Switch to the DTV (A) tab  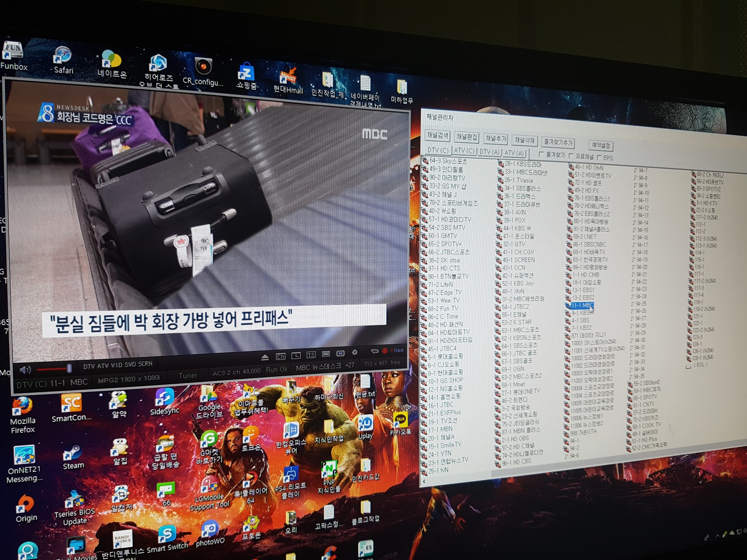click(x=489, y=152)
